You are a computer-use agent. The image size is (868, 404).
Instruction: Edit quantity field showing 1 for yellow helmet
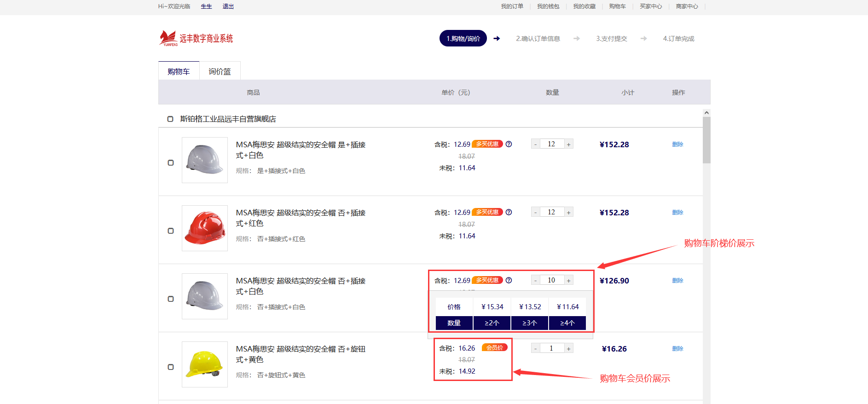[552, 348]
